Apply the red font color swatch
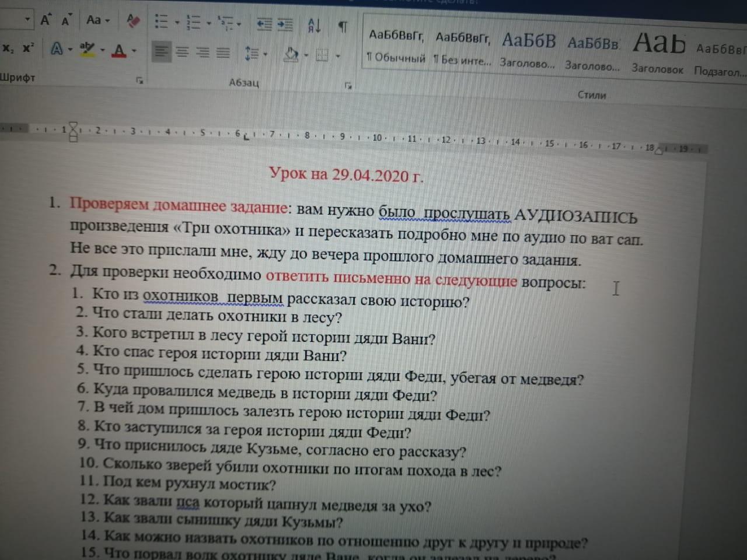Viewport: 747px width, 560px height. (120, 51)
